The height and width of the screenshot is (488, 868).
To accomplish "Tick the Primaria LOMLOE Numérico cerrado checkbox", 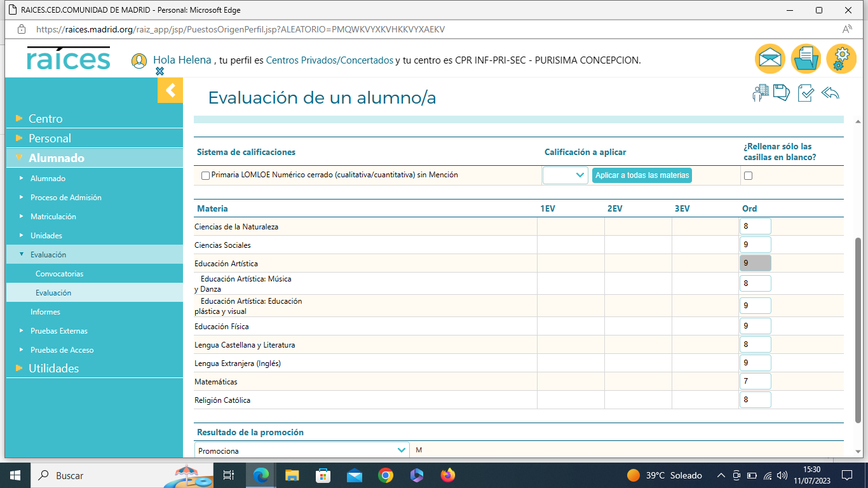I will tap(205, 175).
